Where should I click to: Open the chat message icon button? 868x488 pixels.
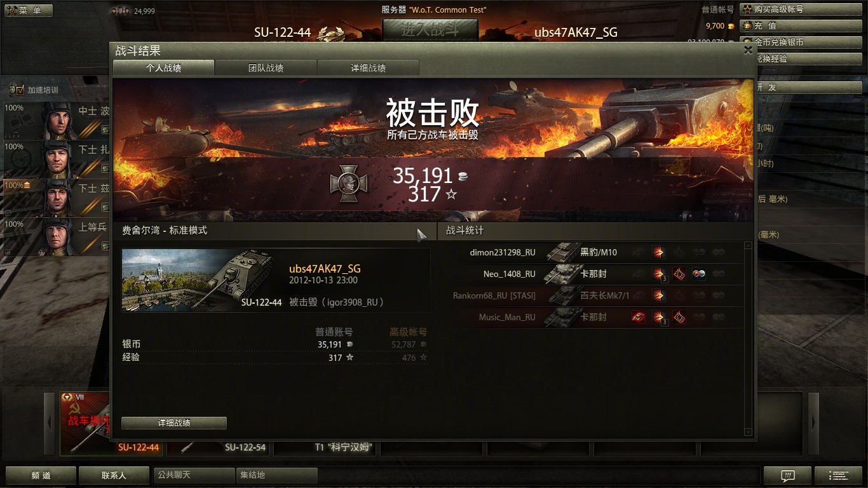788,475
